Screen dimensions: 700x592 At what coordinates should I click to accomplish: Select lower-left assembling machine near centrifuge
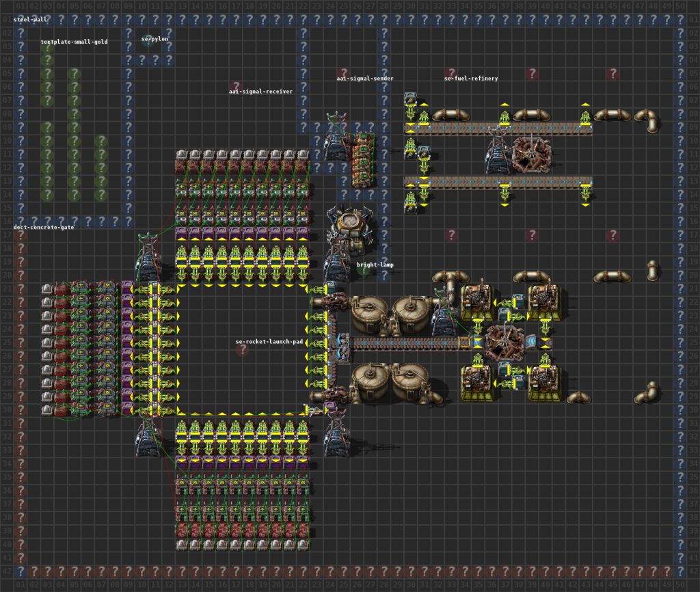tap(478, 383)
